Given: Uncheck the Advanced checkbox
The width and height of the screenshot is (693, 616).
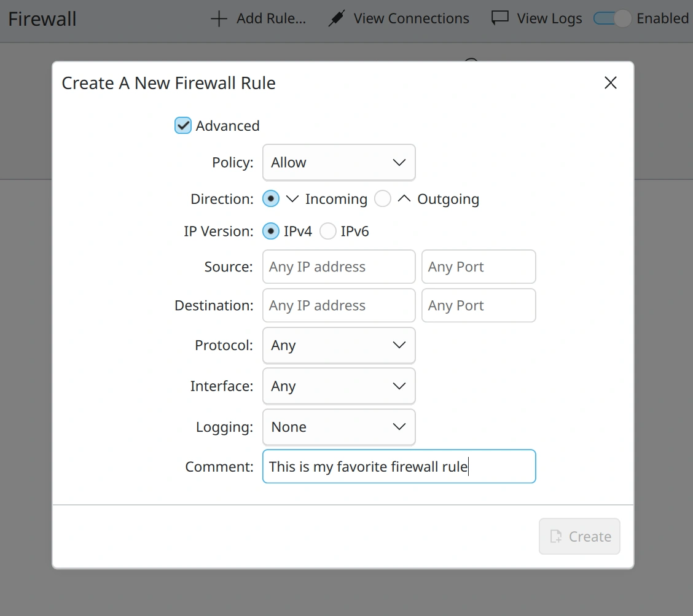Looking at the screenshot, I should pyautogui.click(x=182, y=125).
